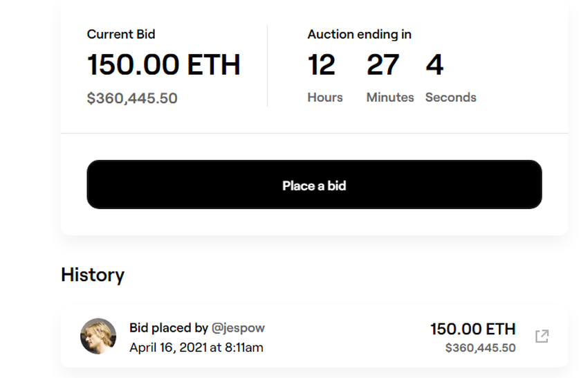
Task: Click the Place a bid button
Action: click(x=314, y=185)
